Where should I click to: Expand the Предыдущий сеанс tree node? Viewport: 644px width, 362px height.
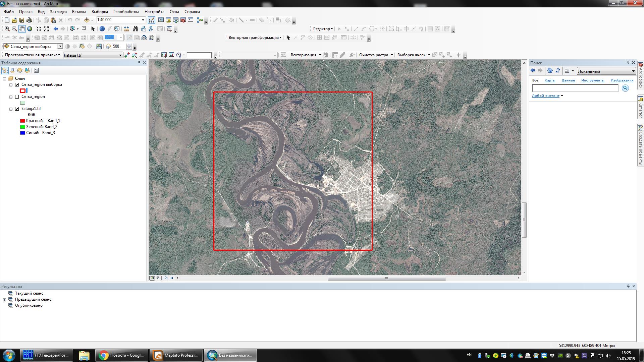(5, 300)
